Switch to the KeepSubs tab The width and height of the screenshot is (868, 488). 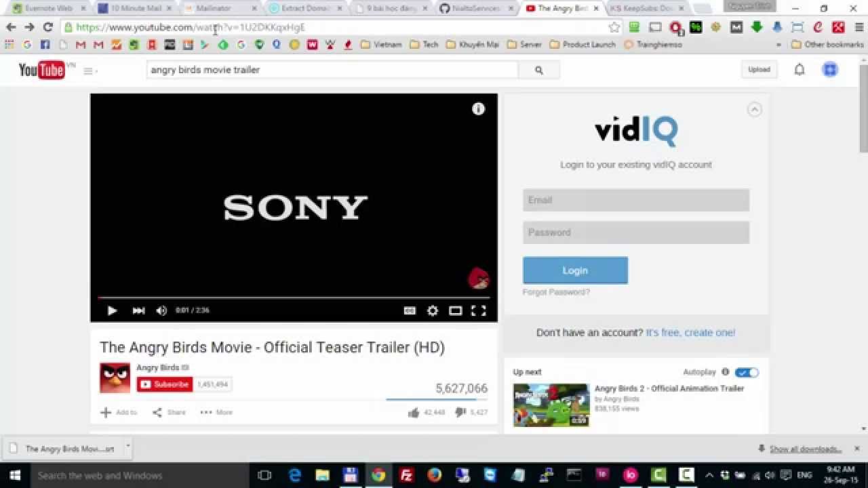648,8
